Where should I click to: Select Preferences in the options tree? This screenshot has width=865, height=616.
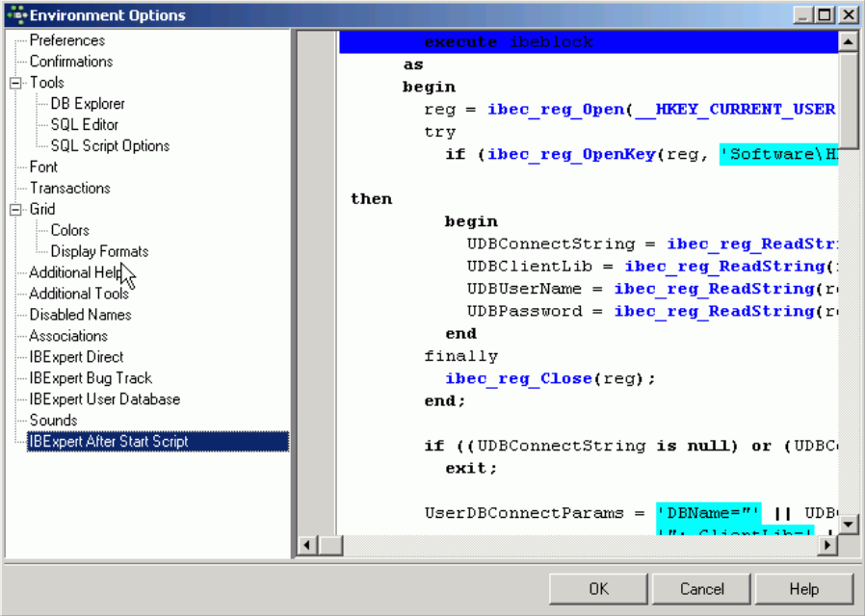tap(66, 40)
